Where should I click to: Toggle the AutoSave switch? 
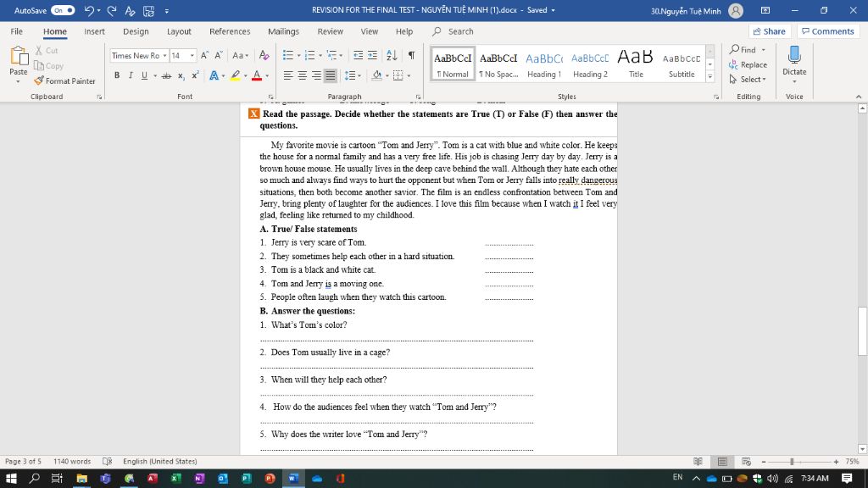pyautogui.click(x=63, y=10)
